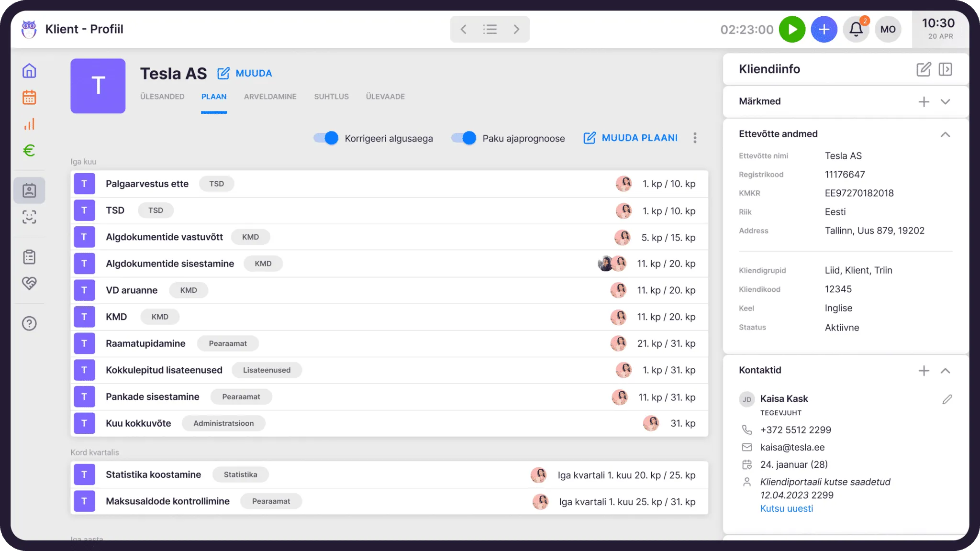The width and height of the screenshot is (980, 551).
Task: Click the edit icon in Kliendiinfo header
Action: coord(924,69)
